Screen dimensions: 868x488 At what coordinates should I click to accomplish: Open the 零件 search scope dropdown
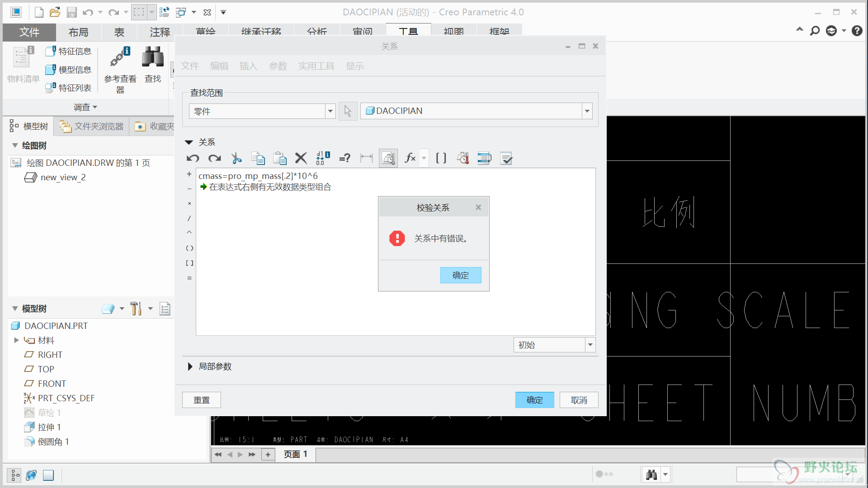tap(330, 111)
